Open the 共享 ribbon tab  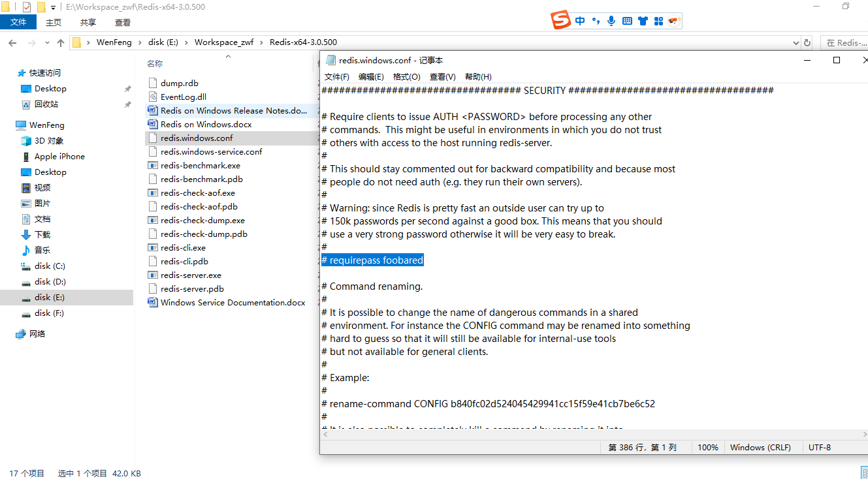coord(88,22)
